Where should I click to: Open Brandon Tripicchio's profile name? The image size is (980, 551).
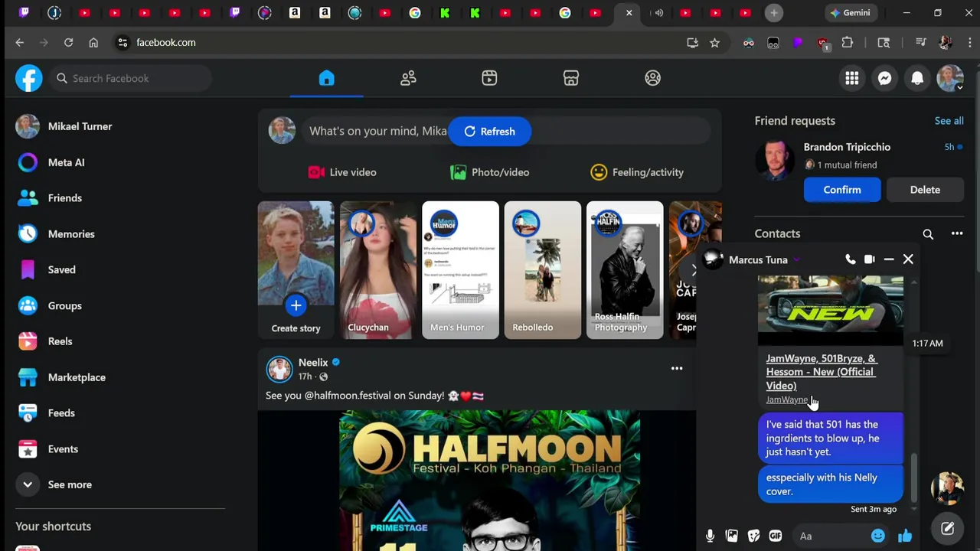tap(847, 147)
